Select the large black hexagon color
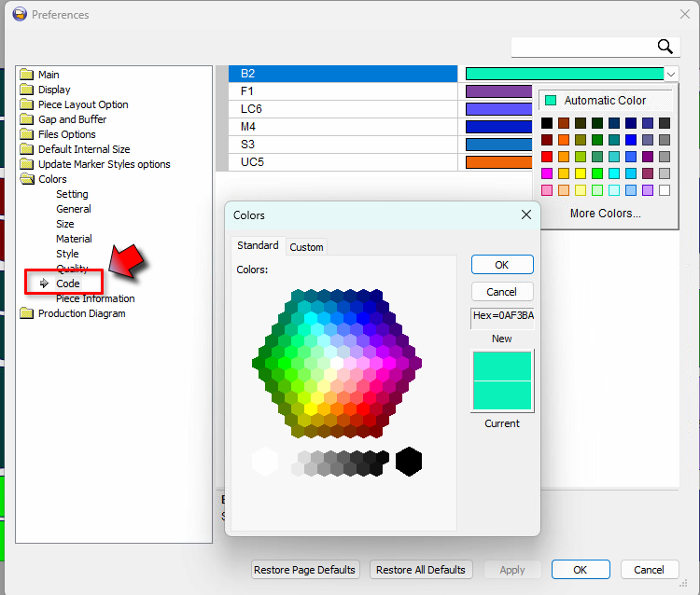 [409, 462]
